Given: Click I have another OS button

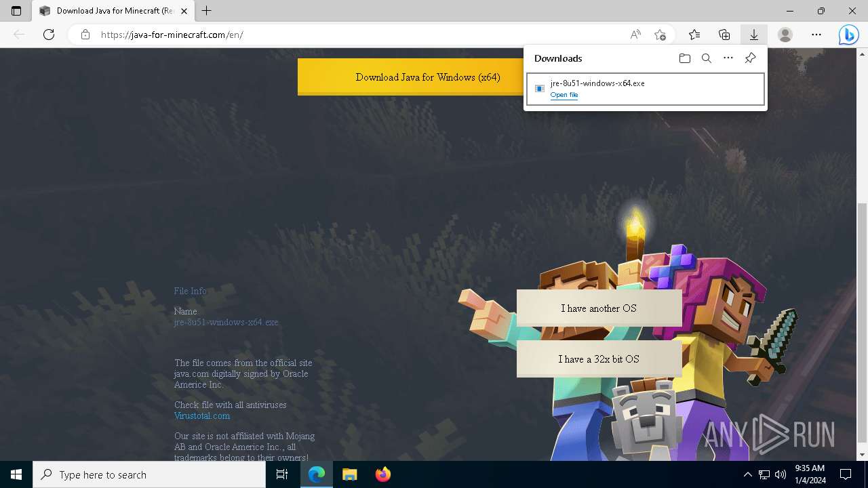Looking at the screenshot, I should [x=599, y=308].
